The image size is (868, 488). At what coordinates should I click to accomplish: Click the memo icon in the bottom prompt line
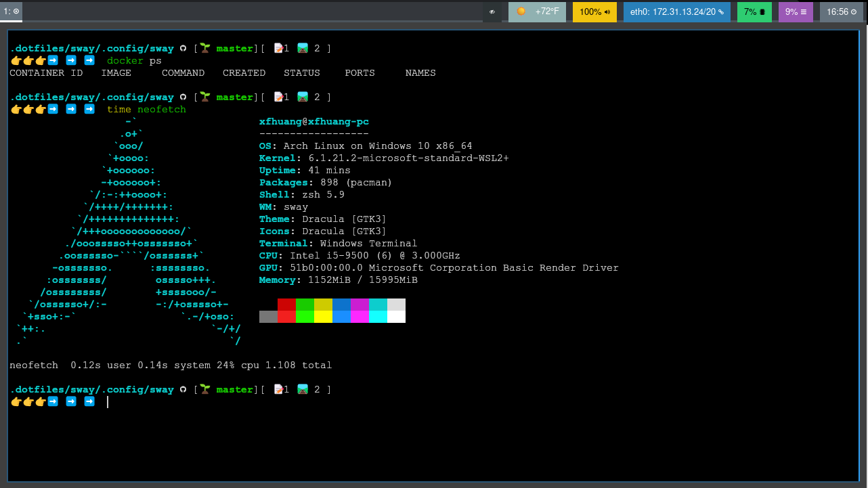click(278, 389)
